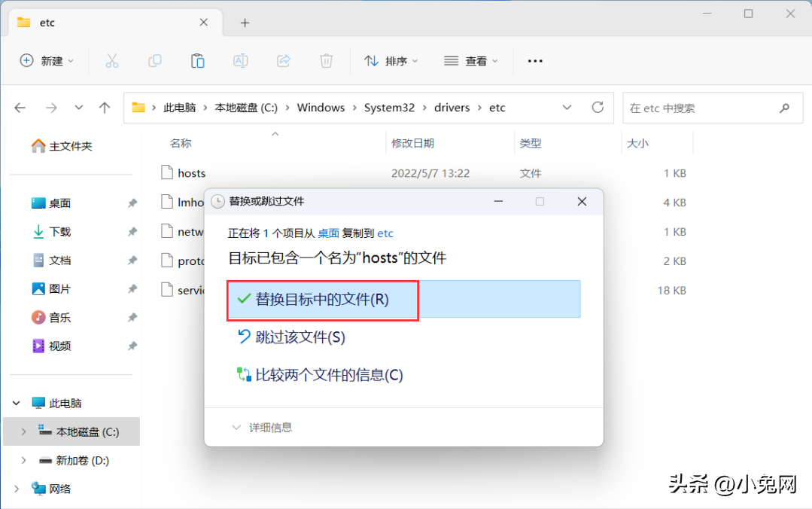Open a new tab with plus button
This screenshot has width=812, height=509.
(x=245, y=23)
